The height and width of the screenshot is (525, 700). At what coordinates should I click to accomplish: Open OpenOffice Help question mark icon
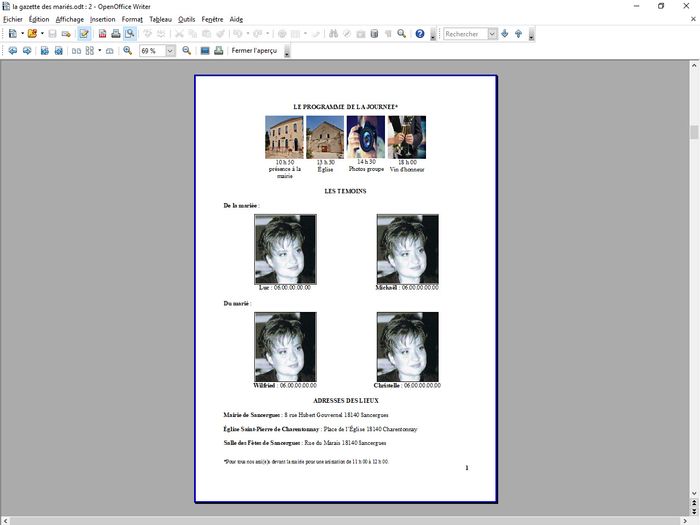click(420, 33)
